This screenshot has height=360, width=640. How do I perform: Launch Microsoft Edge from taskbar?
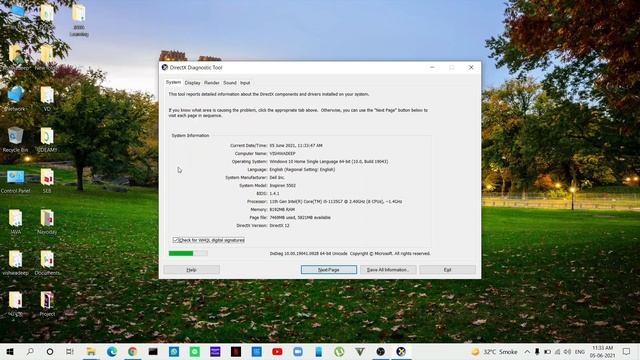[111, 352]
